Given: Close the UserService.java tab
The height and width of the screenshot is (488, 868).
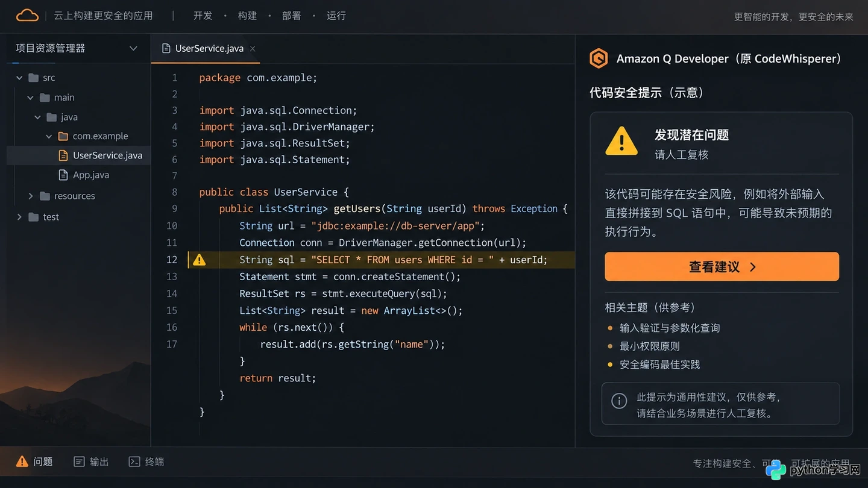Looking at the screenshot, I should 253,49.
